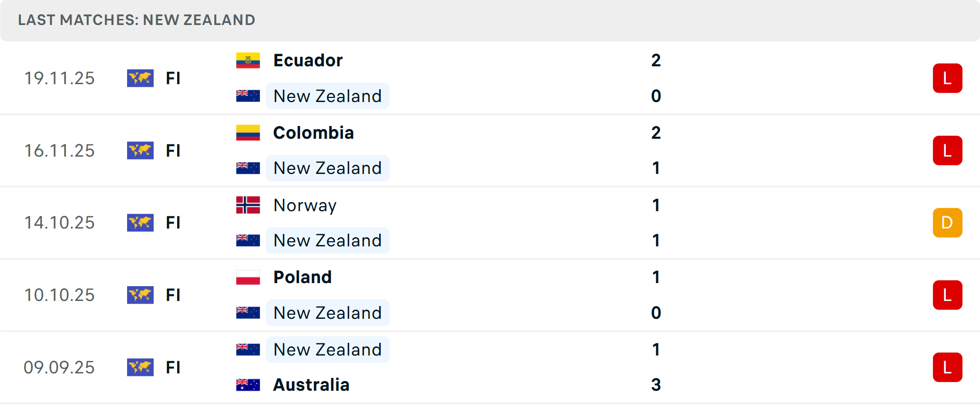This screenshot has height=404, width=980.
Task: Click the Norway flag icon
Action: pos(248,205)
